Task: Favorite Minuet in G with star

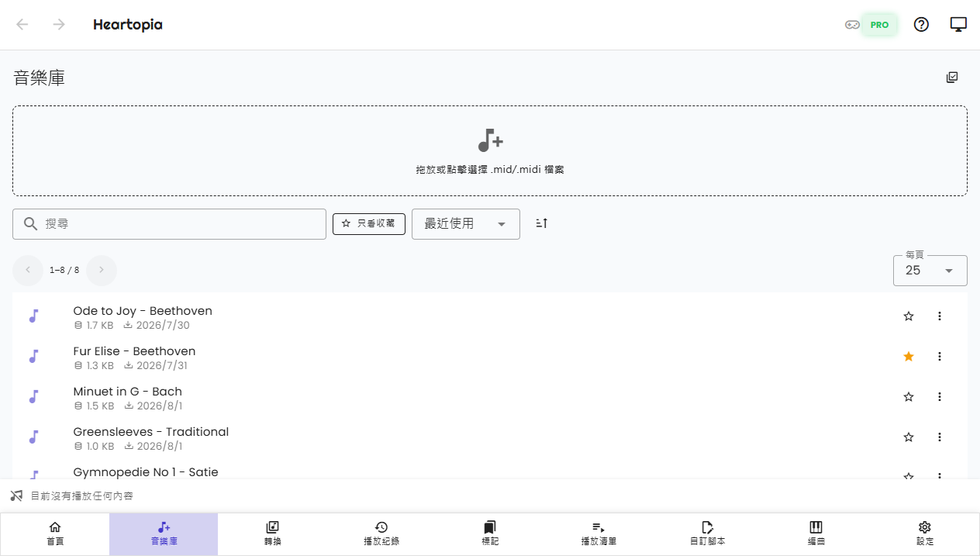Action: coord(909,397)
